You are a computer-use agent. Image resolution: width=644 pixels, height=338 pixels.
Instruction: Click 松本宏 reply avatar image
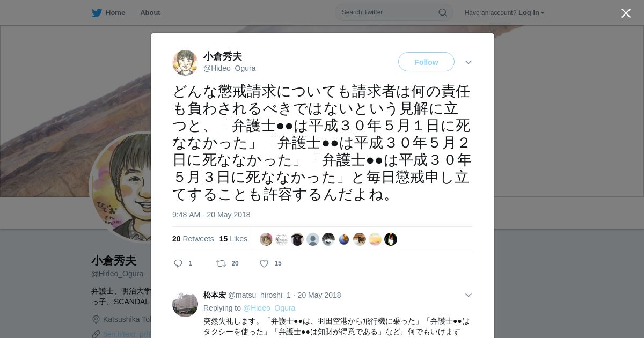click(x=185, y=304)
